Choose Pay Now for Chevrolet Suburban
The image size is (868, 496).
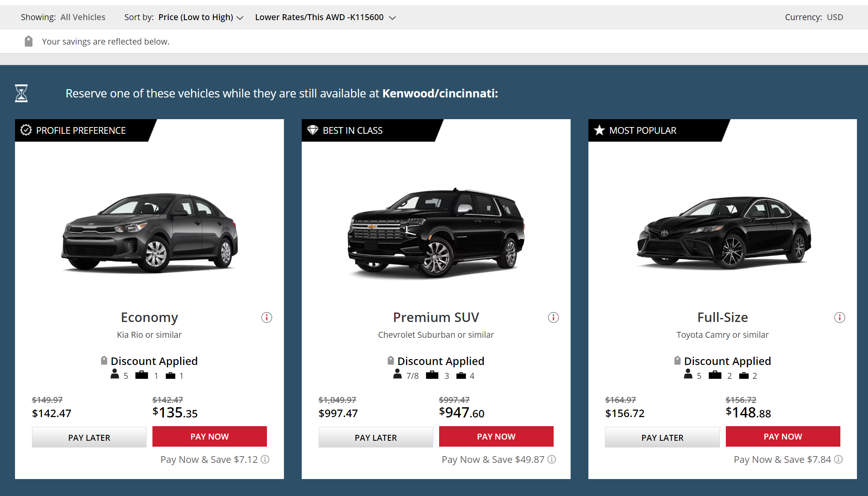[x=496, y=436]
